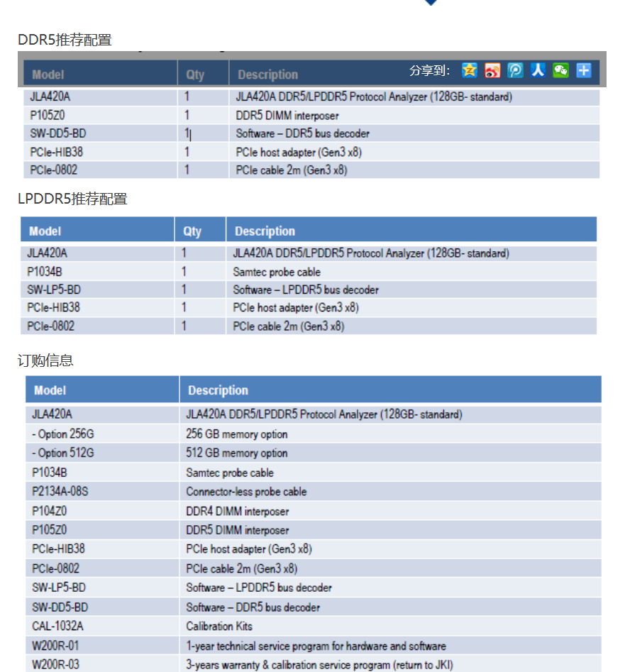This screenshot has height=672, width=625.
Task: Share the page to Renren
Action: click(538, 70)
